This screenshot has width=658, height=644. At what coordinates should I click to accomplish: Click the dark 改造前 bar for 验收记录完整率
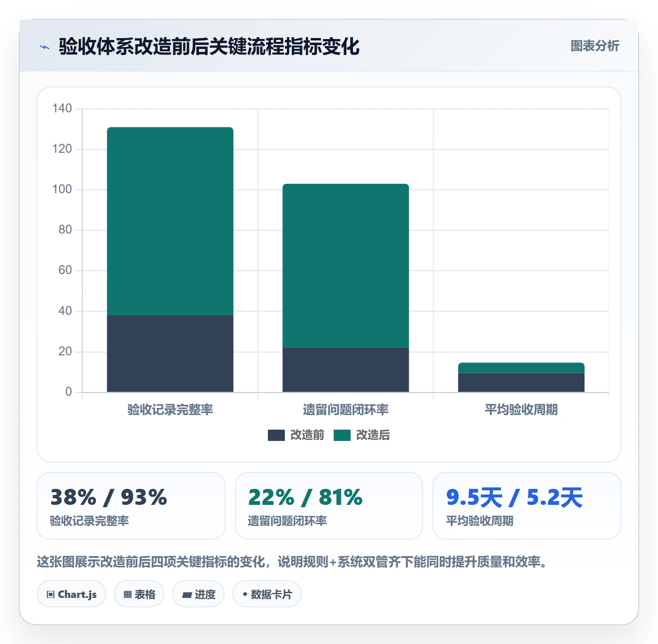point(170,353)
